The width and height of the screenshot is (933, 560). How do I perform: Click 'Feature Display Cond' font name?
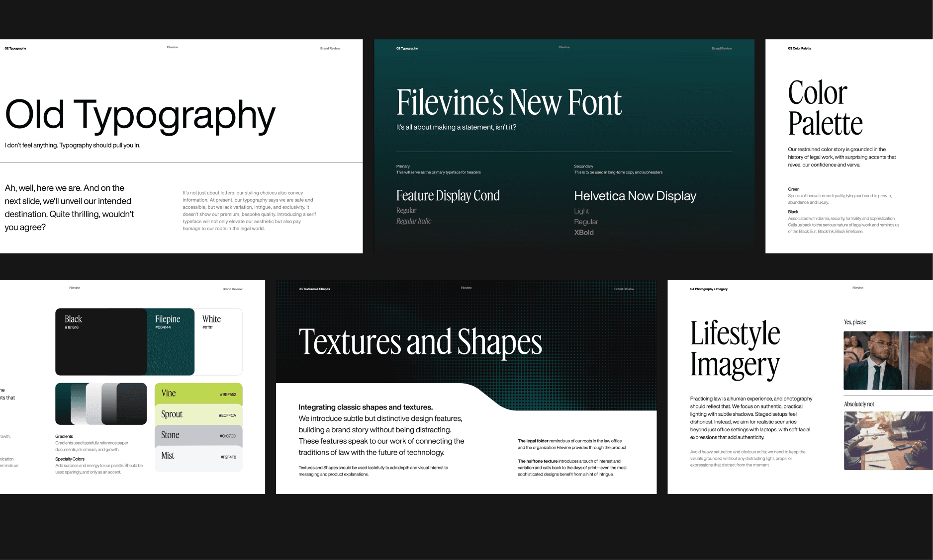click(448, 196)
